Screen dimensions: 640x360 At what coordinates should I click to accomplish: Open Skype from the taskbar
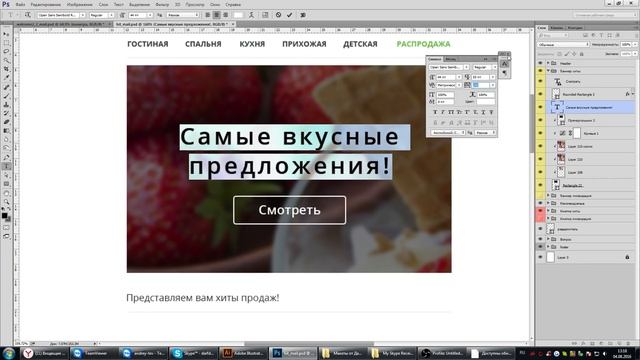(193, 353)
